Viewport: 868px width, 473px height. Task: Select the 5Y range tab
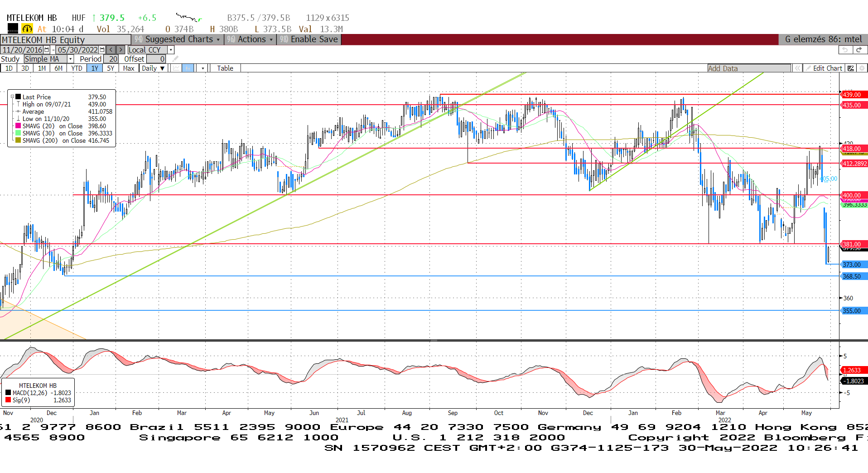[x=111, y=68]
